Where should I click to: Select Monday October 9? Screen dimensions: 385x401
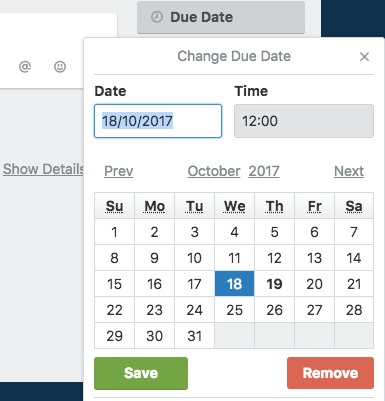[154, 258]
